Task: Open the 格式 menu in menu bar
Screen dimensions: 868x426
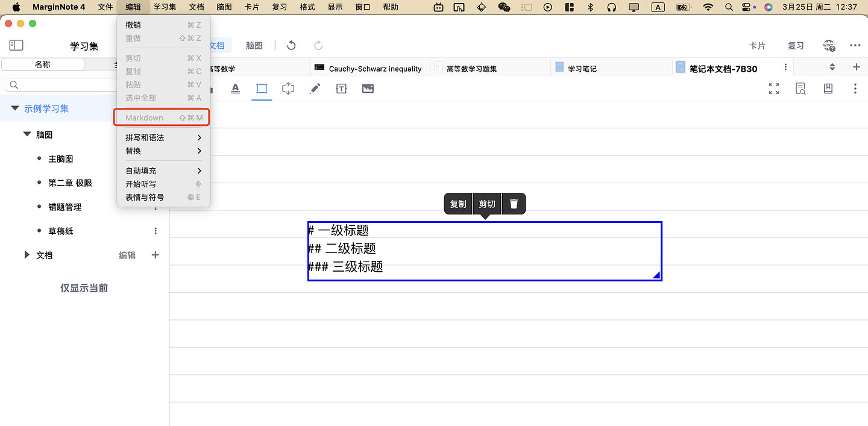Action: click(307, 7)
